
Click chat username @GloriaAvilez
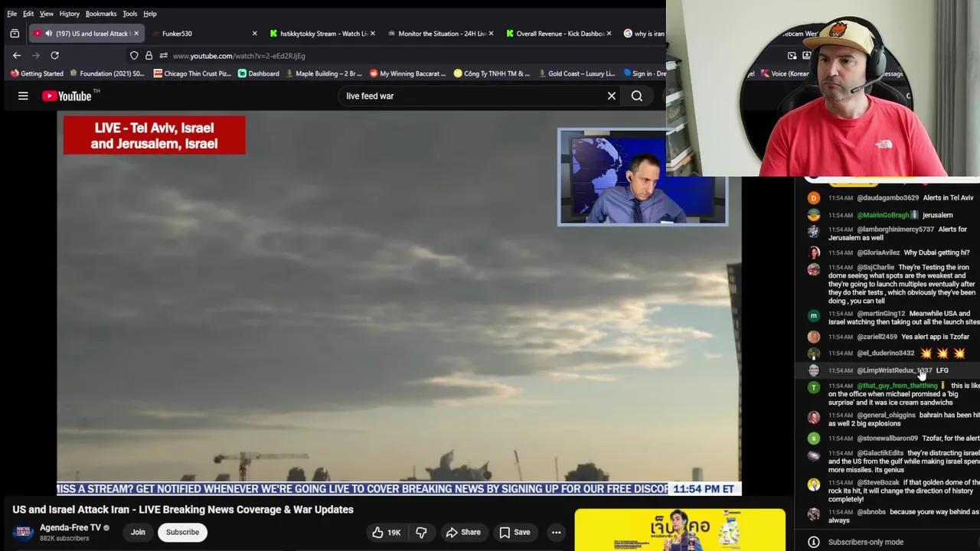878,252
